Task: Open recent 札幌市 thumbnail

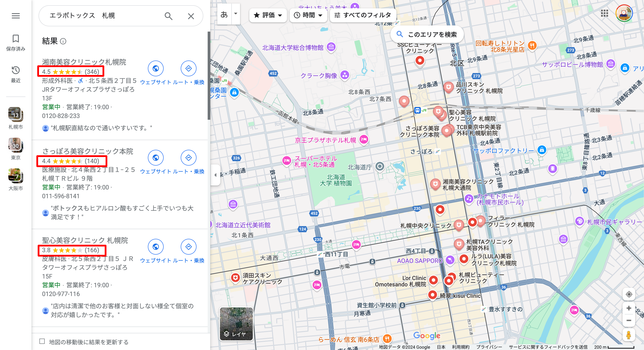Action: 16,118
